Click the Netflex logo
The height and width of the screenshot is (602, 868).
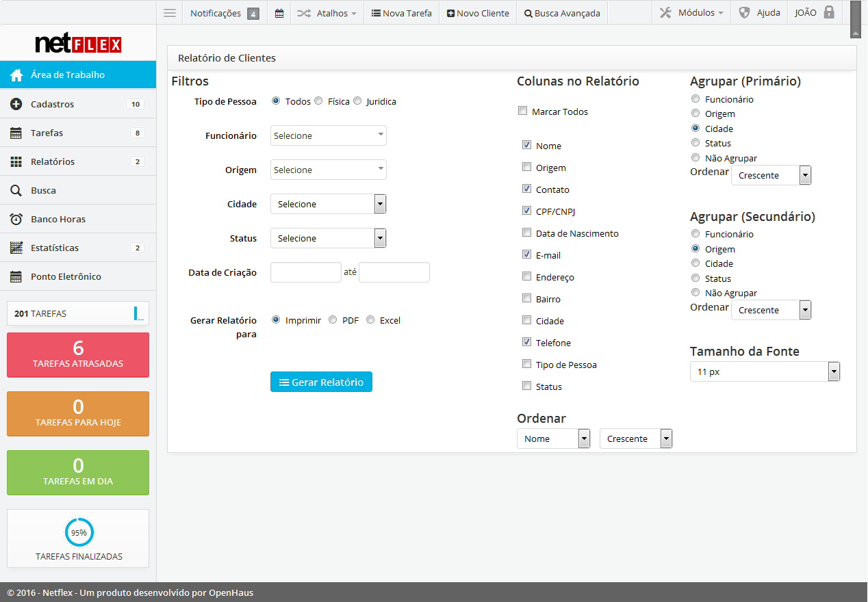pyautogui.click(x=78, y=44)
